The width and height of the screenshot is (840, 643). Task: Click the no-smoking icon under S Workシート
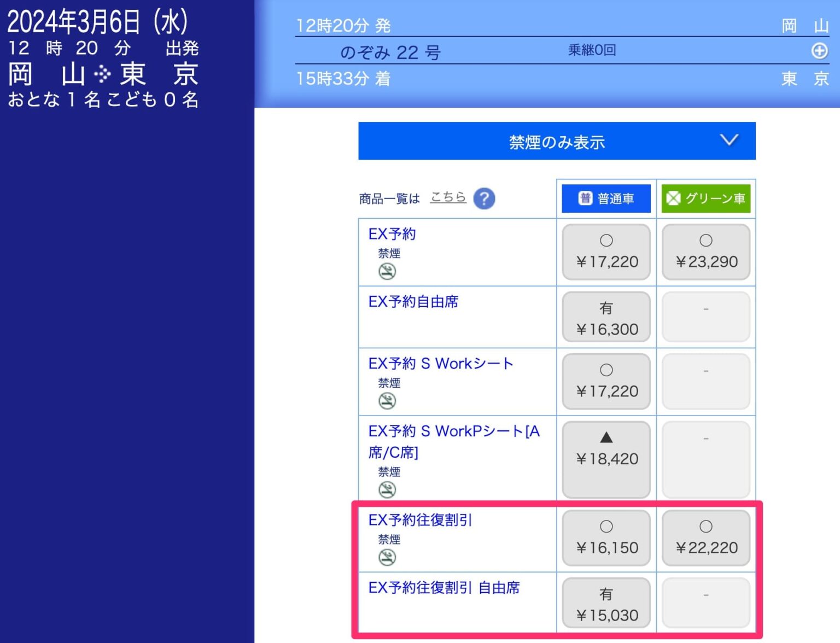[387, 401]
